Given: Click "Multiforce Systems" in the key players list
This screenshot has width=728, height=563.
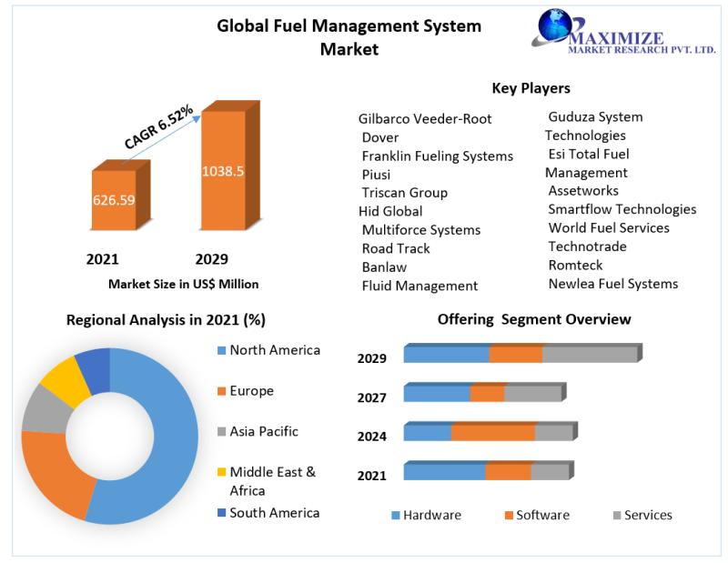Looking at the screenshot, I should (x=421, y=230).
